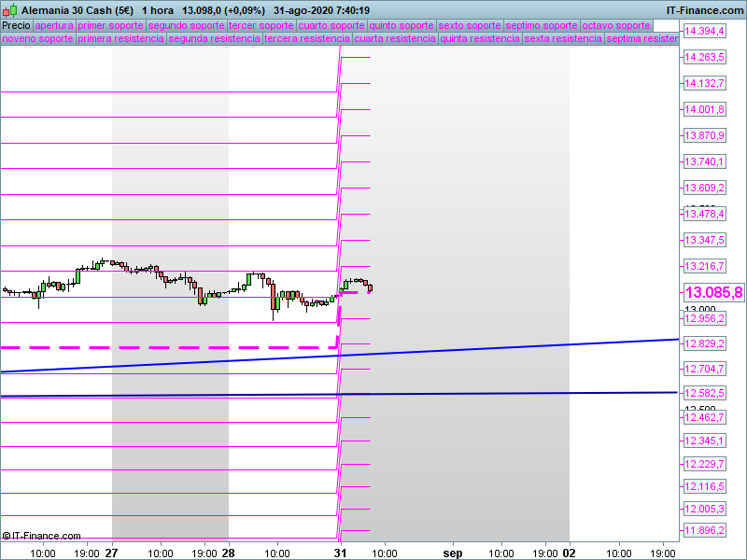Click price level label 12.229,7
747x560 pixels.
(705, 464)
